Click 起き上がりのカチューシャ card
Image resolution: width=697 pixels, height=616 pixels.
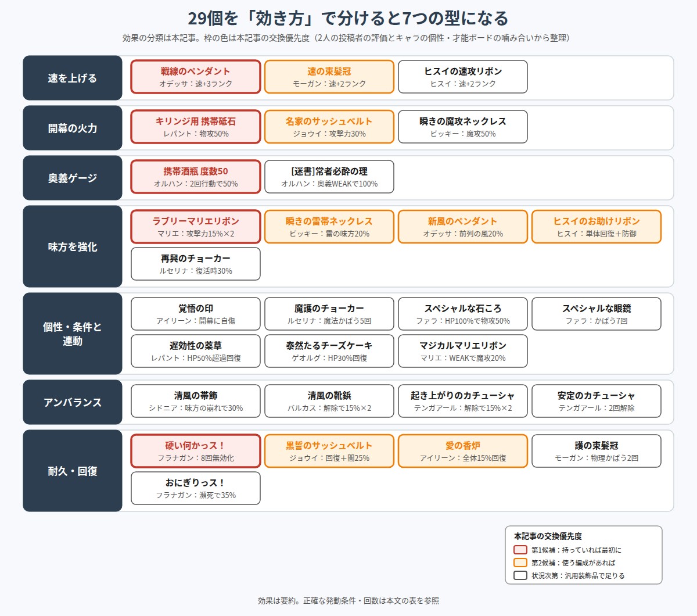click(x=463, y=401)
